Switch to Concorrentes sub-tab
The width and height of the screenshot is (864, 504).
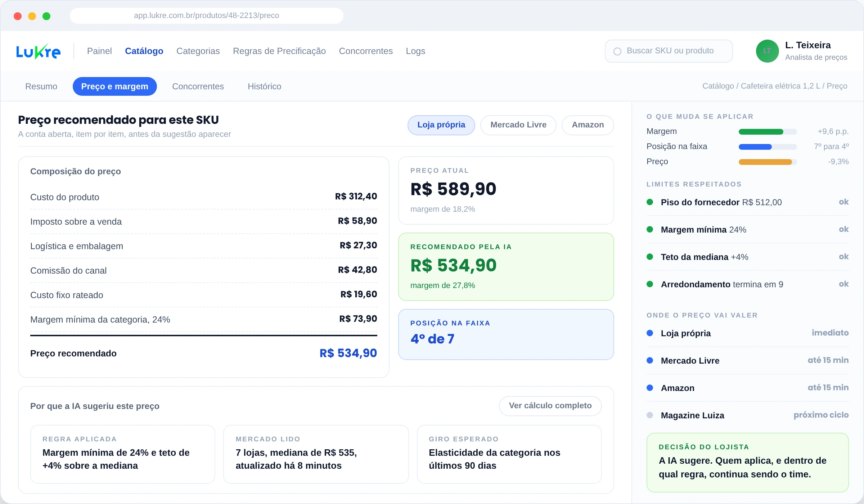198,86
